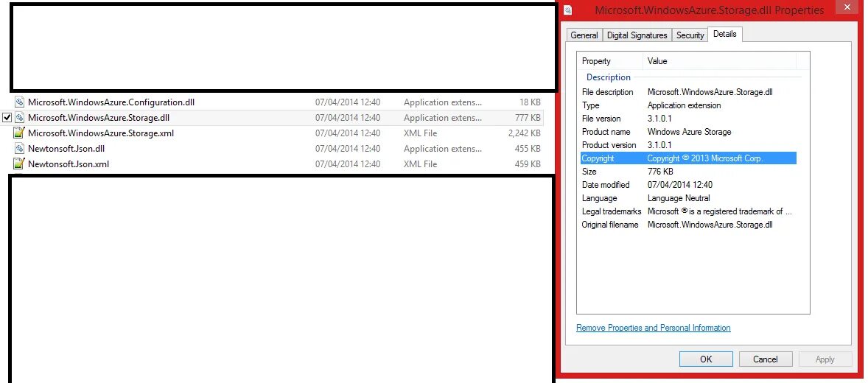The image size is (868, 383).
Task: Click the Microsoft.WindowsAzure.Configuration.dll file icon
Action: click(19, 102)
